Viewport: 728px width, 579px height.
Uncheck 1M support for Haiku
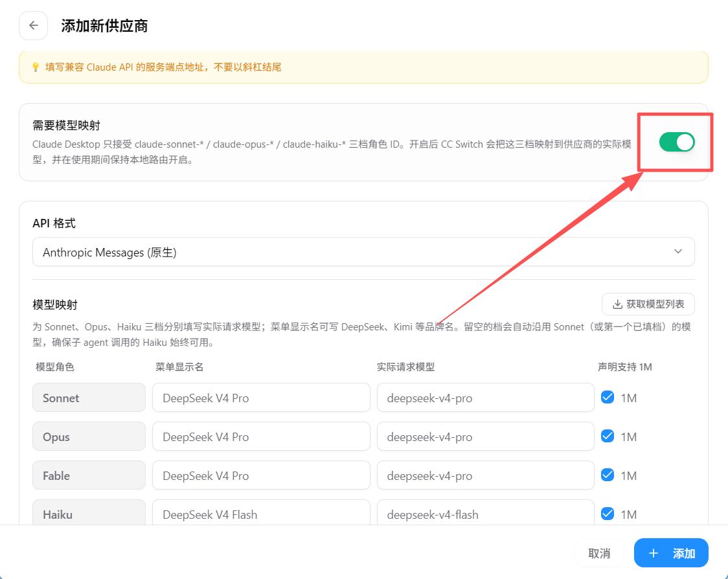tap(608, 514)
